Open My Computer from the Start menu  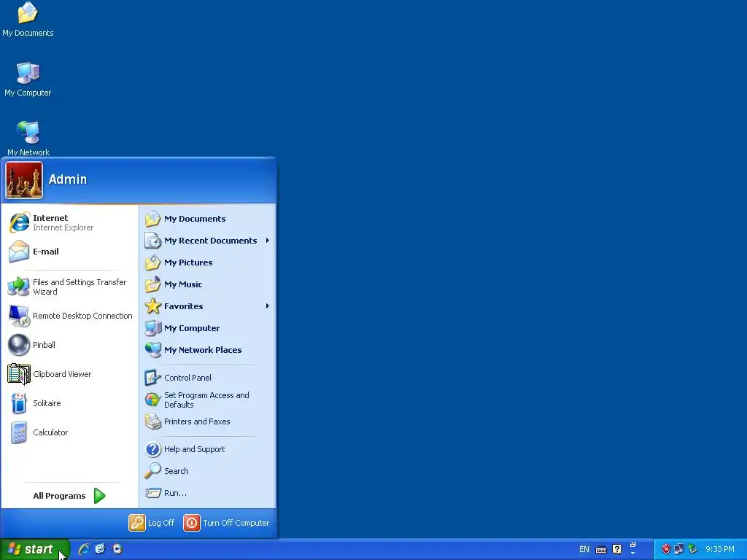[208, 328]
